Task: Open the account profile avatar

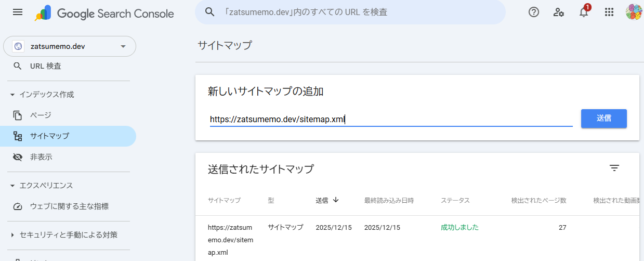Action: [x=634, y=12]
